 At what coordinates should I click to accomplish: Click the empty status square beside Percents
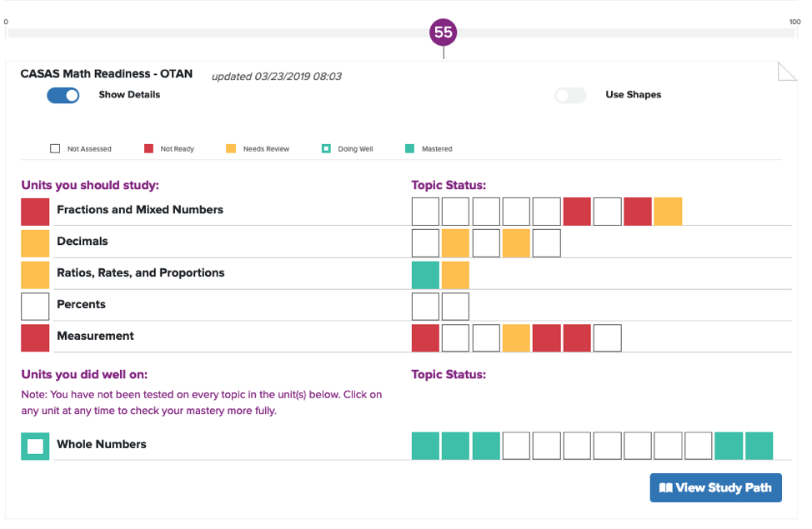(35, 307)
